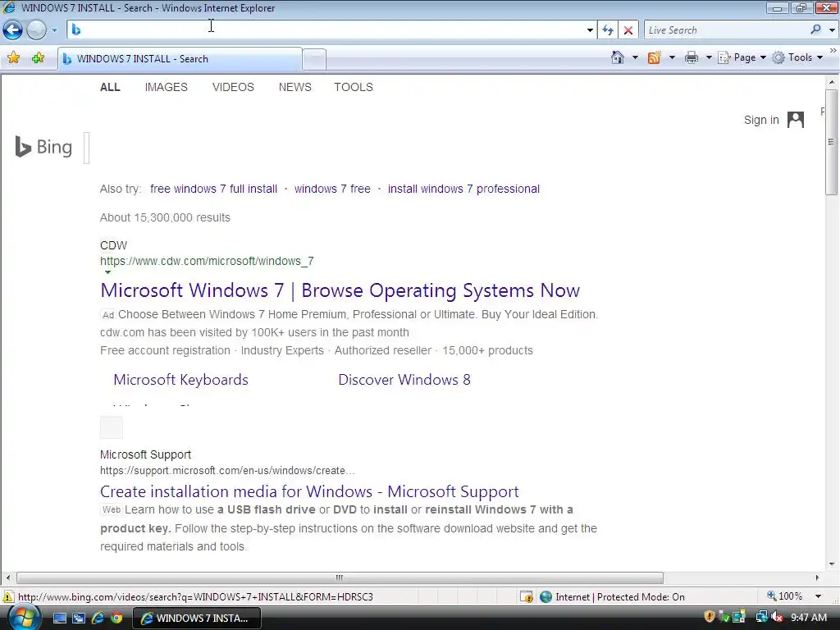Select the ALL search tab
This screenshot has width=840, height=630.
tap(110, 87)
